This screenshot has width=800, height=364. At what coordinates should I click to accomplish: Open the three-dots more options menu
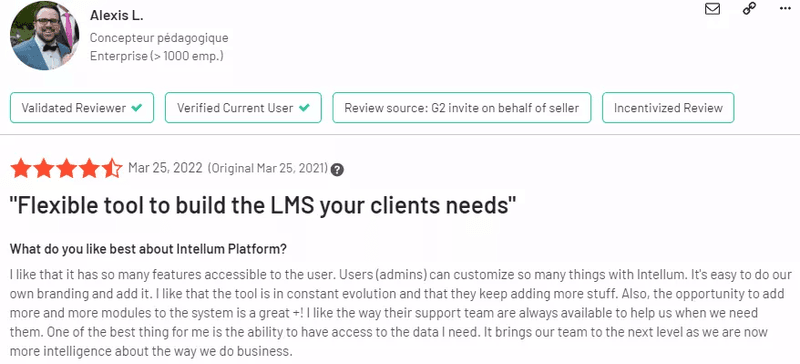pyautogui.click(x=785, y=8)
